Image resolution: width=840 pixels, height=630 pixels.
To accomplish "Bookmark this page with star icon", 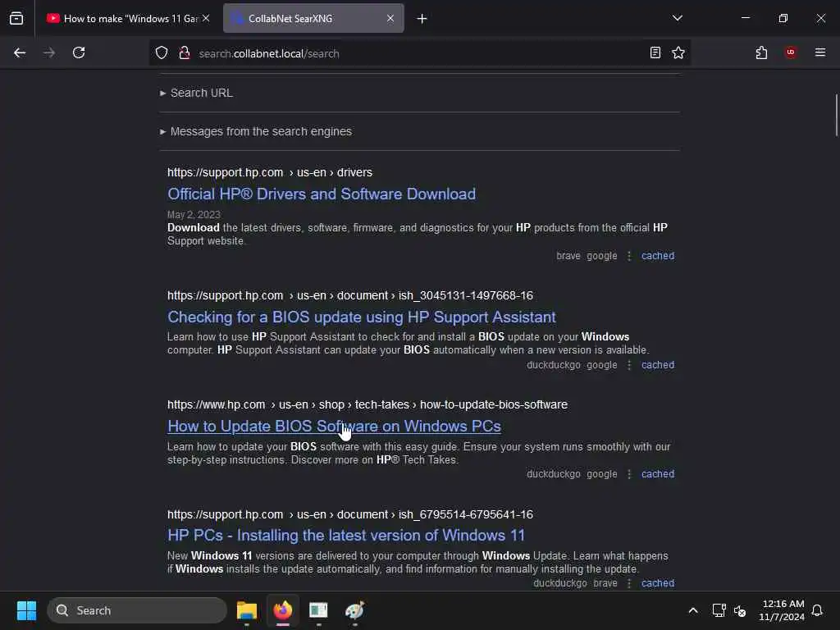I will (678, 53).
